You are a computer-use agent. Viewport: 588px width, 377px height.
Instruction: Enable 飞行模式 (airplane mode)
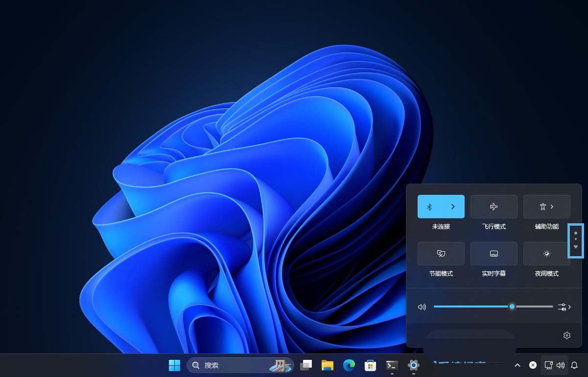[x=494, y=206]
